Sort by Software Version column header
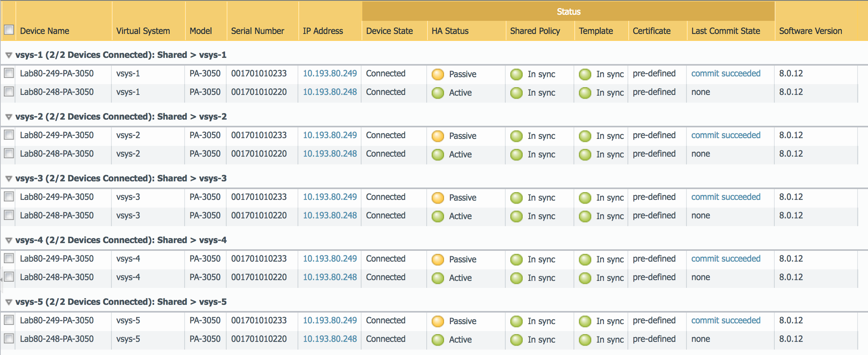868x355 pixels. coord(810,31)
